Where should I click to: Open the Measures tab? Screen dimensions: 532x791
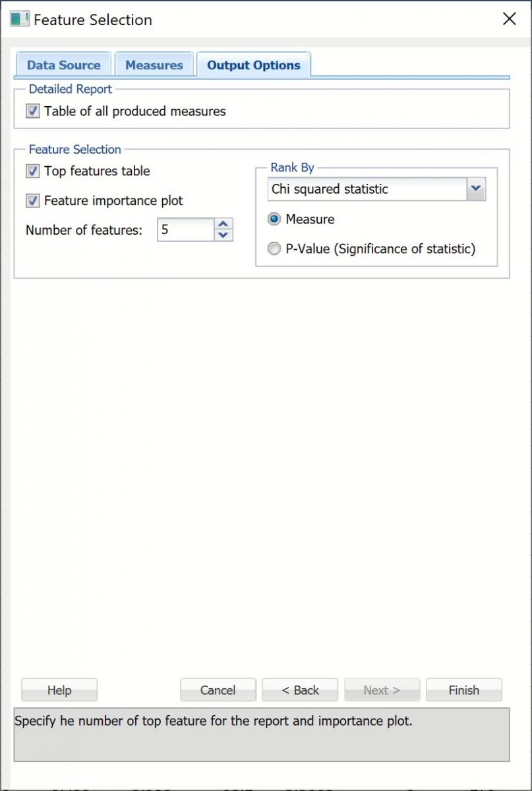[x=154, y=65]
